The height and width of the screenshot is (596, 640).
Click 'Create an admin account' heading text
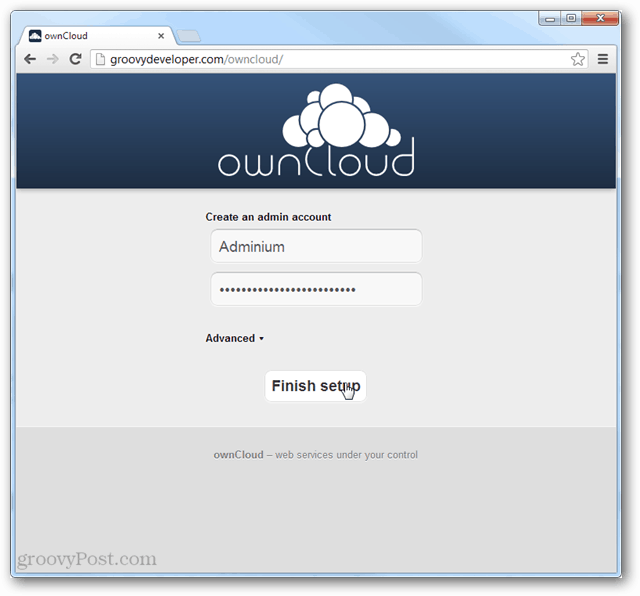(x=268, y=217)
